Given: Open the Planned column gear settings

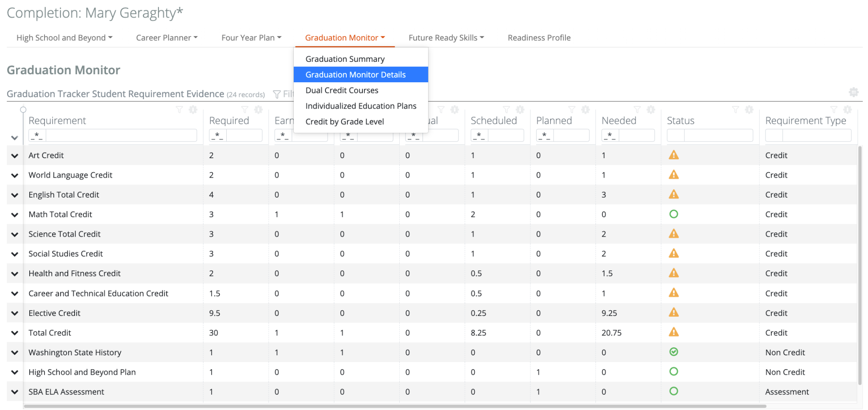Looking at the screenshot, I should pos(585,110).
